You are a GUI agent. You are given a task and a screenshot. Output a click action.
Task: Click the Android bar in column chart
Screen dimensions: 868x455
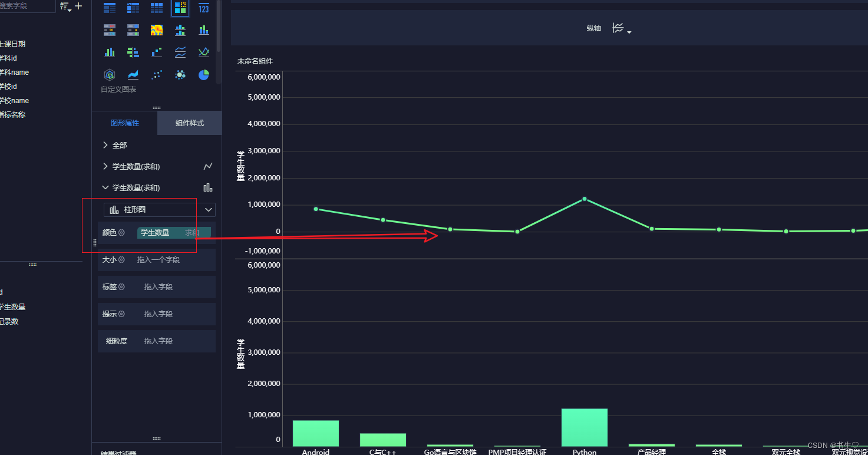[x=316, y=433]
